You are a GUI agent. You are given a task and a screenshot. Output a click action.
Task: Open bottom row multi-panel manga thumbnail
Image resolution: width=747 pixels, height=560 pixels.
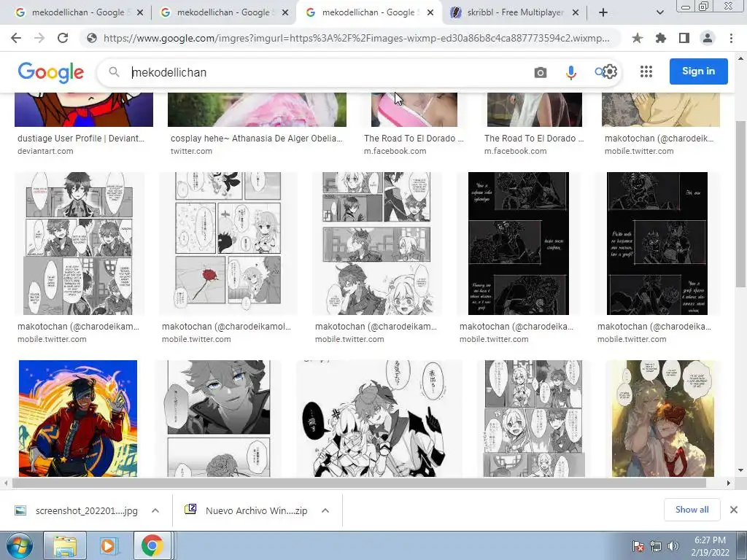tap(533, 419)
